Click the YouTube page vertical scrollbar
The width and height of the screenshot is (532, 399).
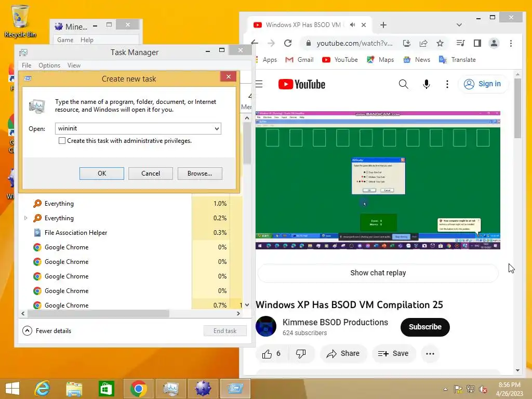coord(517,108)
